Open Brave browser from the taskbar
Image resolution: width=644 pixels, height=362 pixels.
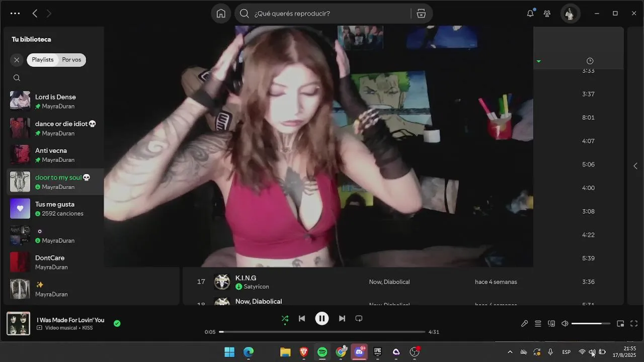tap(304, 352)
